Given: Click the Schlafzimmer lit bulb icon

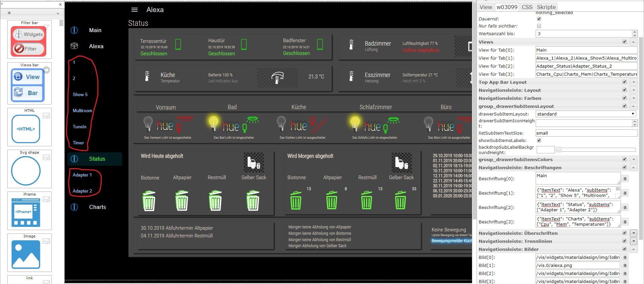Looking at the screenshot, I should pyautogui.click(x=355, y=124).
